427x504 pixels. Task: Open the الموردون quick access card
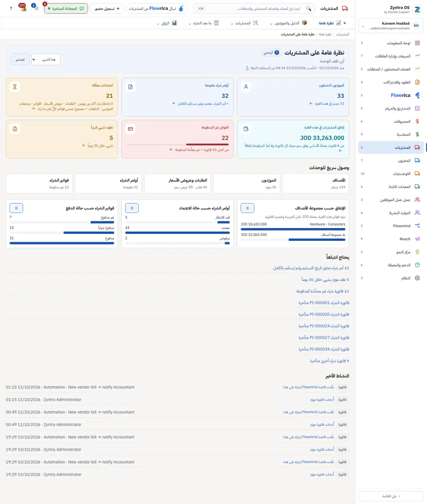(246, 184)
